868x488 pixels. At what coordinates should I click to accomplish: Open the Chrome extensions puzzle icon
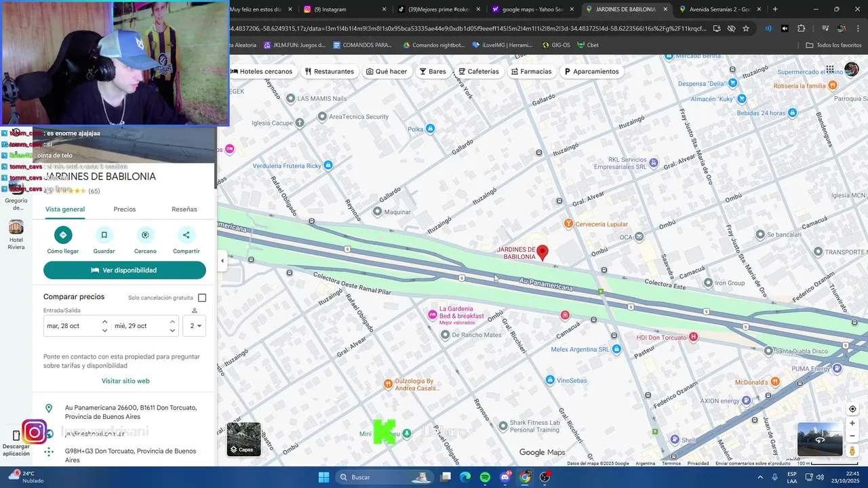click(801, 28)
